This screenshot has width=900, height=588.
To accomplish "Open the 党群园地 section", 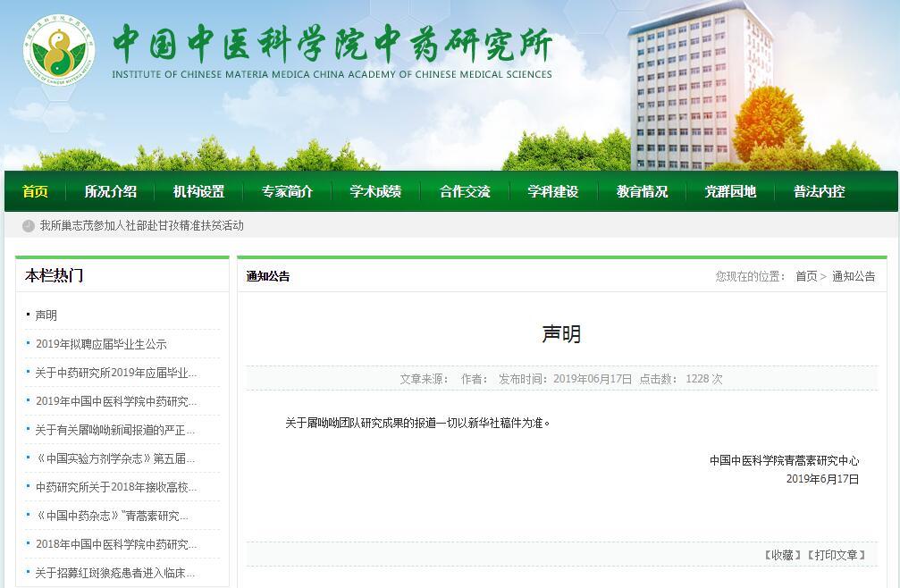I will click(x=730, y=191).
